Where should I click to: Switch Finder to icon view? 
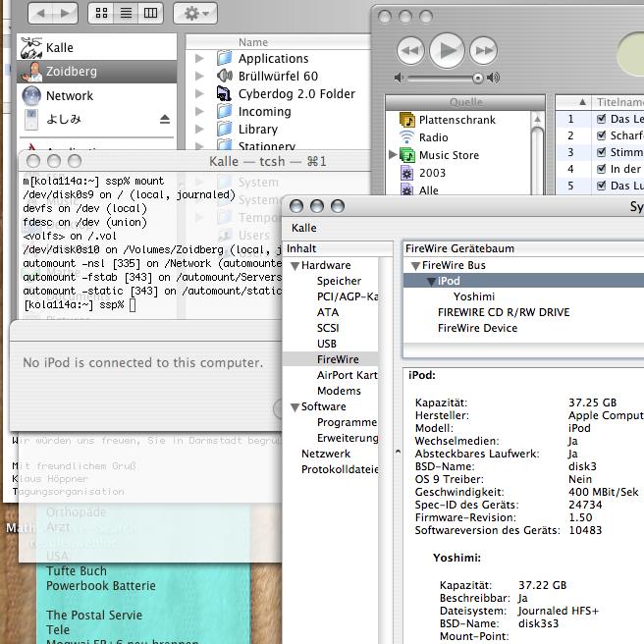click(x=101, y=13)
